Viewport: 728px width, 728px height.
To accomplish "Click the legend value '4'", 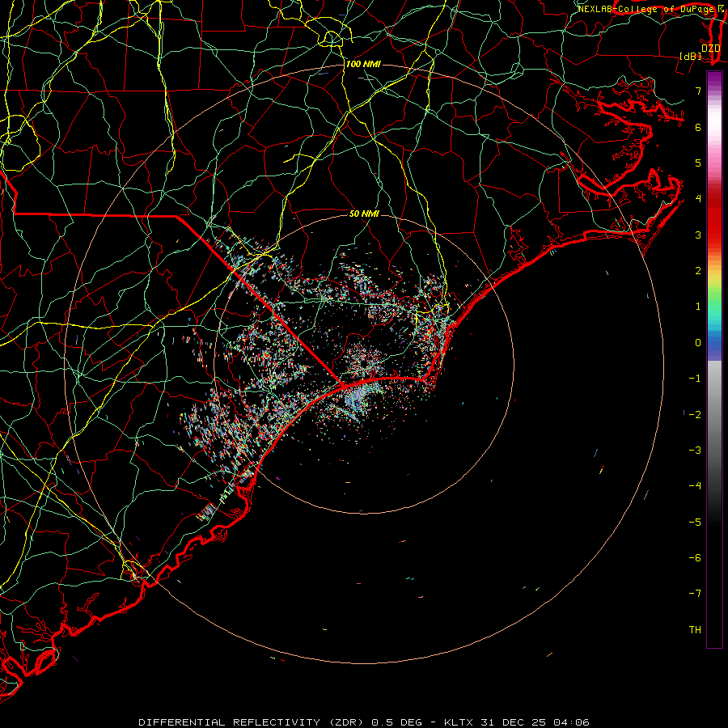I will [698, 199].
